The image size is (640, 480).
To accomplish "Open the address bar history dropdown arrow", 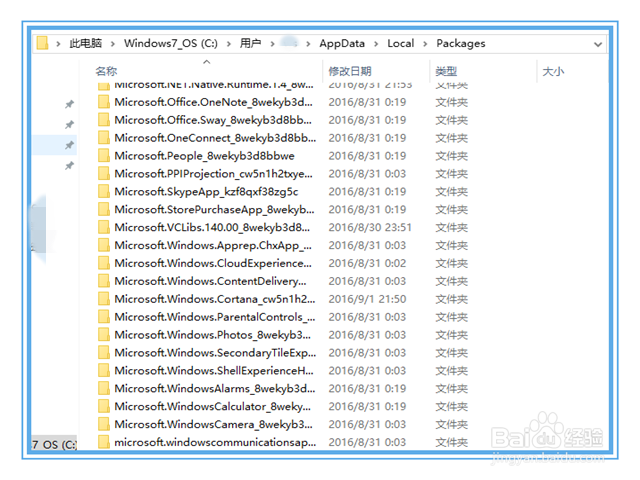I will point(598,44).
